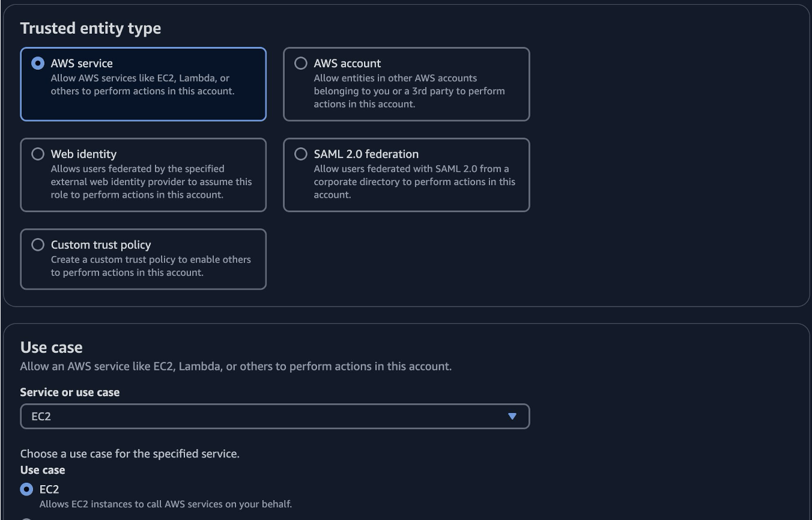Click the AWS service highlighted card
812x520 pixels.
143,84
